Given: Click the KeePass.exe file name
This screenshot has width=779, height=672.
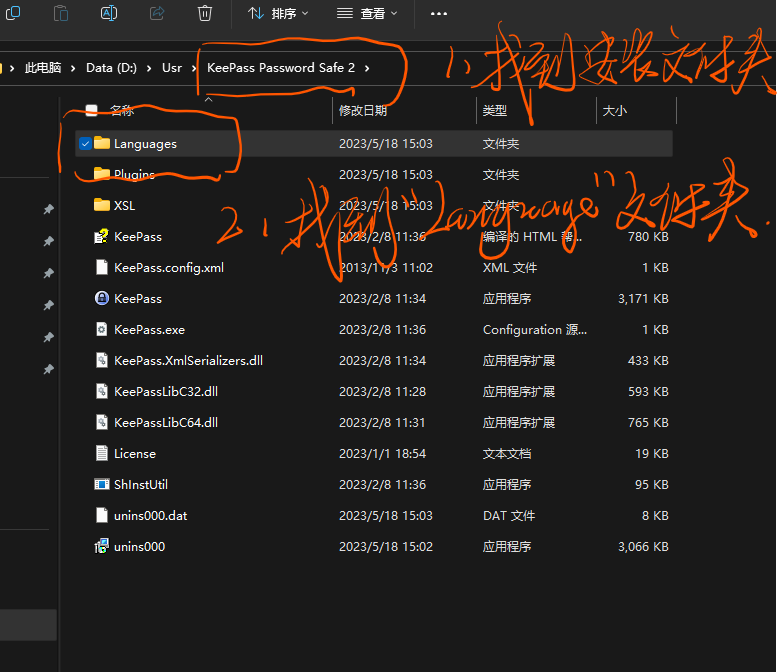Looking at the screenshot, I should 149,330.
